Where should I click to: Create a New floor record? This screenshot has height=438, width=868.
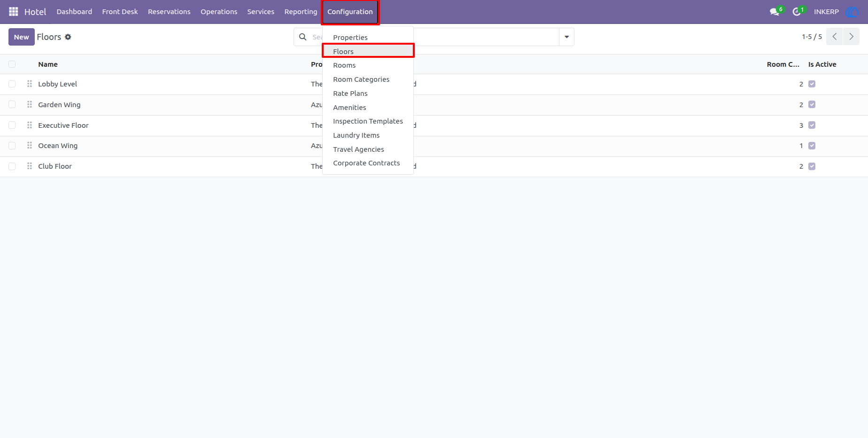[22, 37]
